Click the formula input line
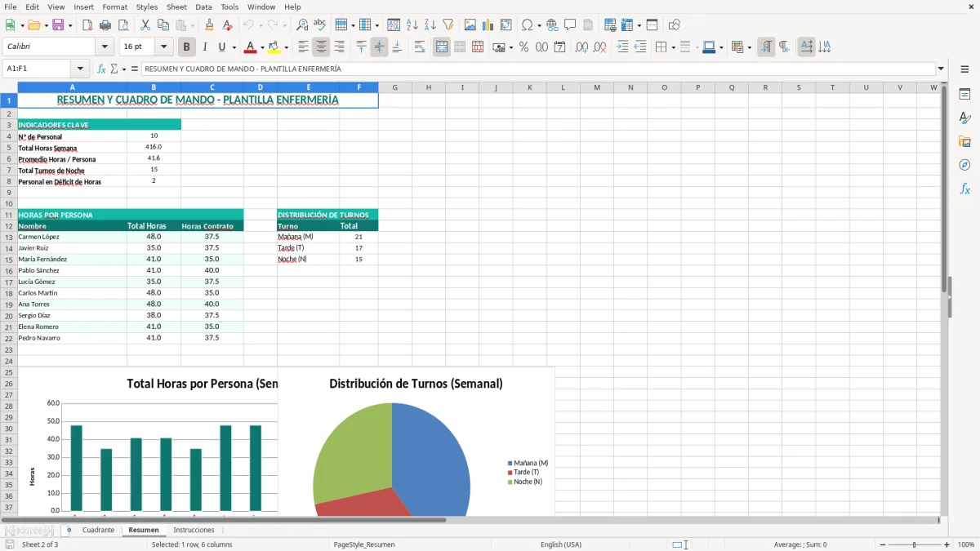This screenshot has width=980, height=551. (537, 69)
